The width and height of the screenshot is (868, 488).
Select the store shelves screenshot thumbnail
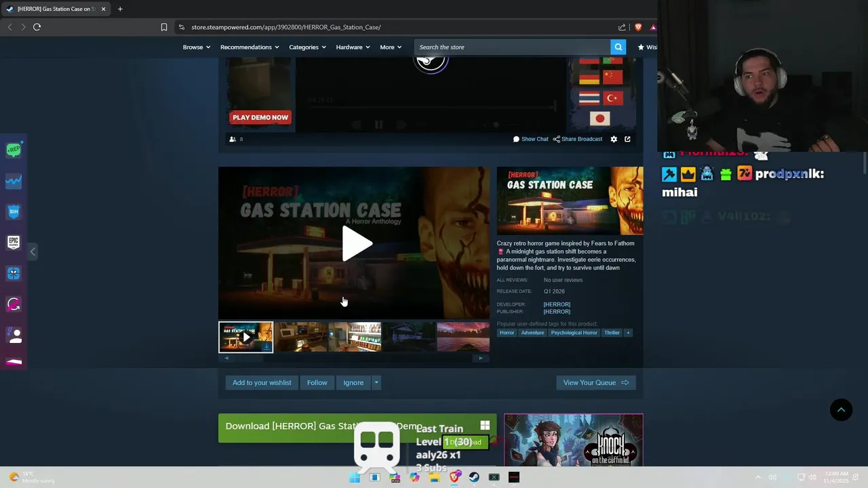(355, 337)
